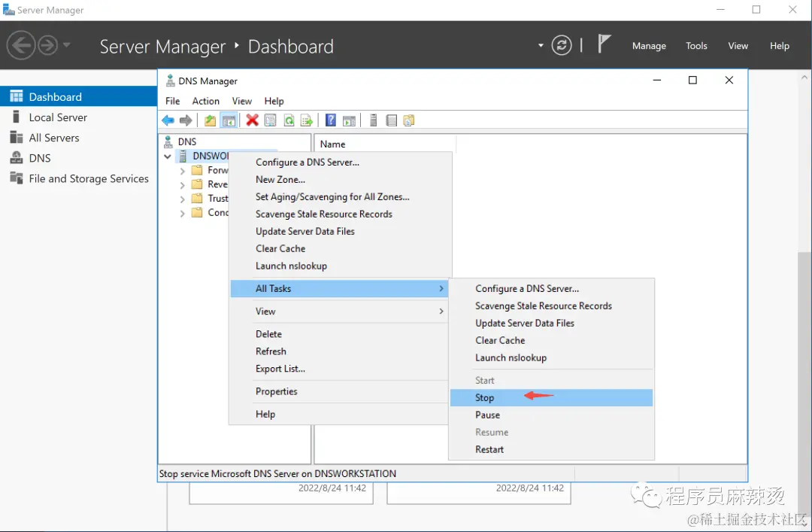
Task: Open Help menu in DNS Manager menu bar
Action: [x=274, y=101]
